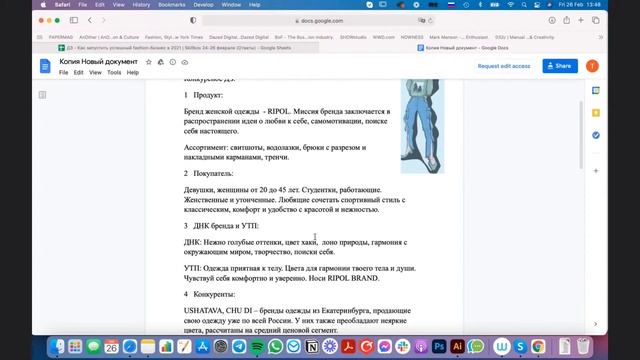This screenshot has height=360, width=640.
Task: Open Telegram from the dock
Action: (239, 347)
